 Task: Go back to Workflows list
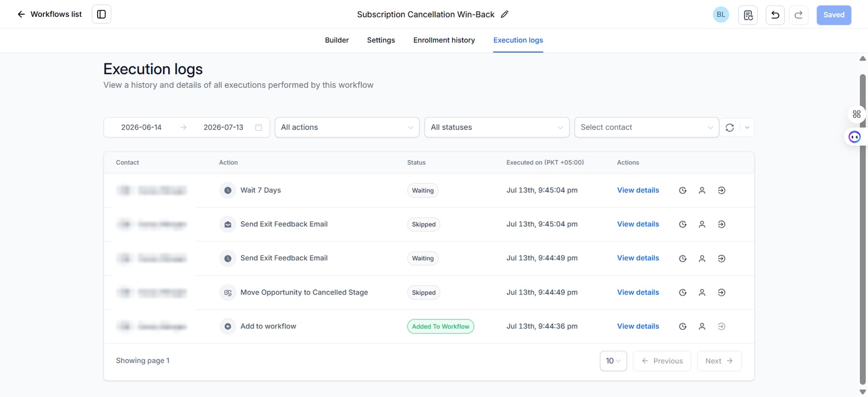click(x=49, y=14)
